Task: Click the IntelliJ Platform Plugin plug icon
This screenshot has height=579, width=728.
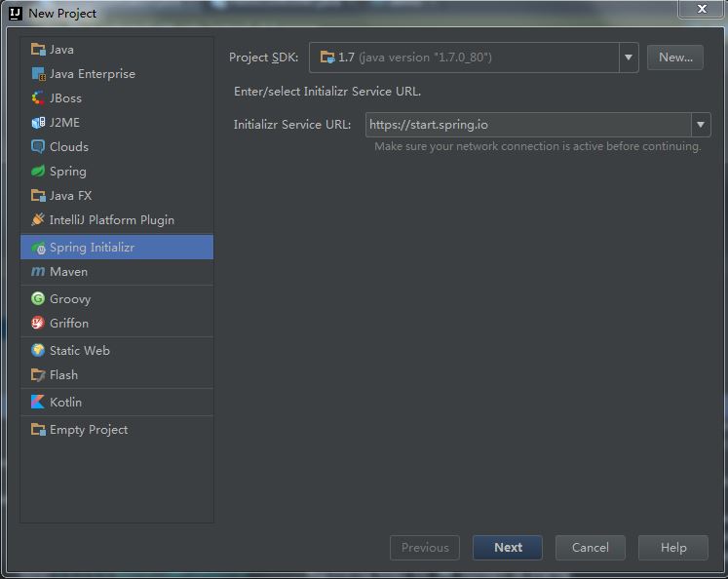Action: pos(38,219)
